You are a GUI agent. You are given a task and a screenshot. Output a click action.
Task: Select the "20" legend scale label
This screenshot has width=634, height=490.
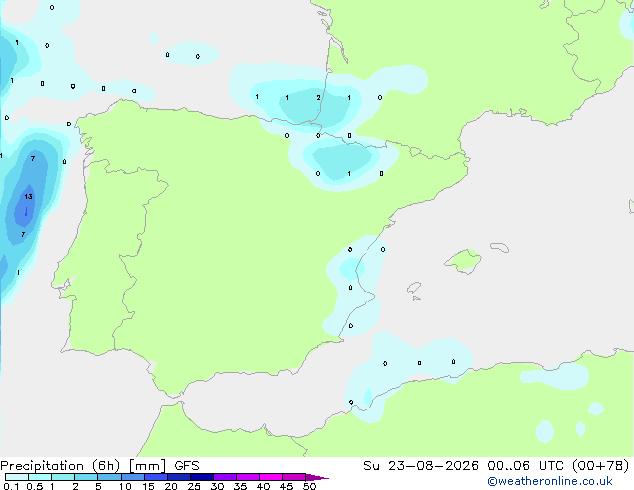[x=171, y=486]
